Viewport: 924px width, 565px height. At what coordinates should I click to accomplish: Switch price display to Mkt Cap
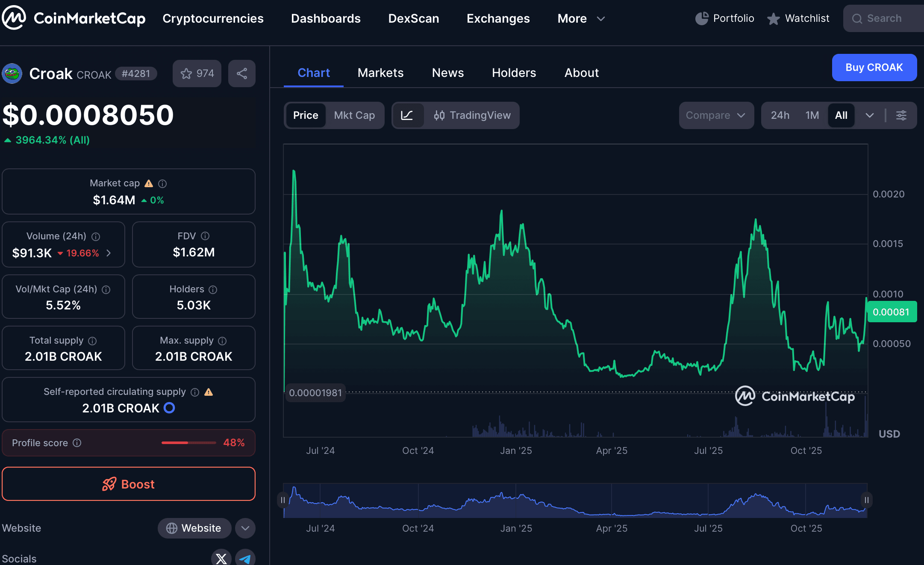click(354, 115)
